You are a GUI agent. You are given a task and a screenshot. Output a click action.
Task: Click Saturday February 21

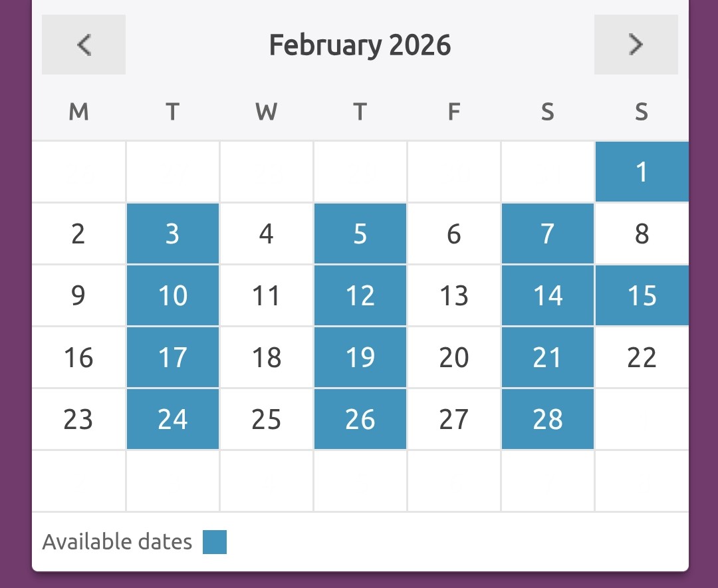click(548, 358)
